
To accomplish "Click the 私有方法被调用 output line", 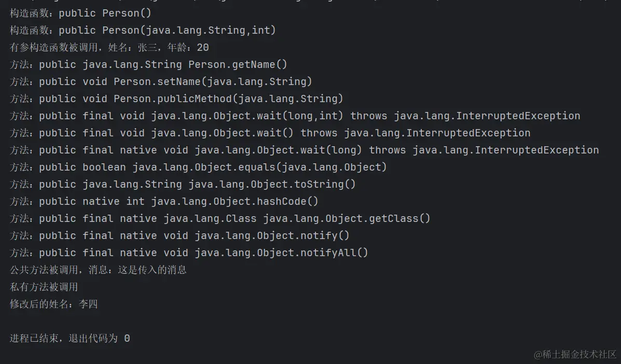I will click(44, 287).
